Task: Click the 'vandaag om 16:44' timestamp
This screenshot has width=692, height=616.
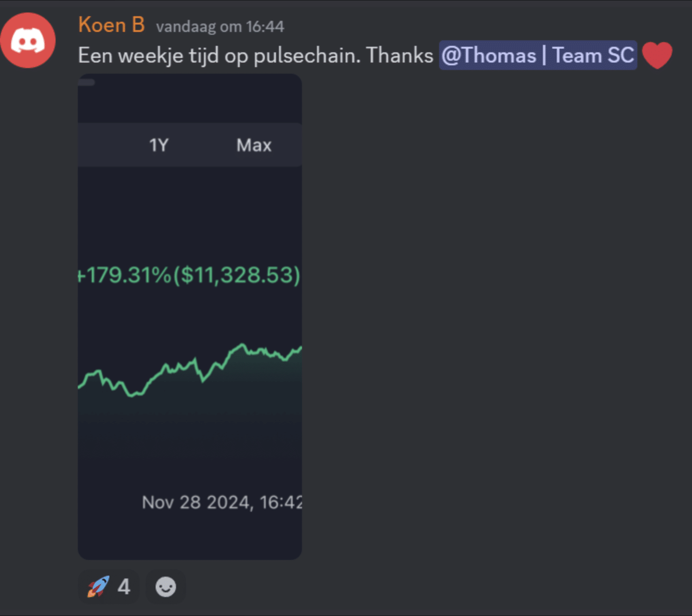Action: [x=220, y=27]
